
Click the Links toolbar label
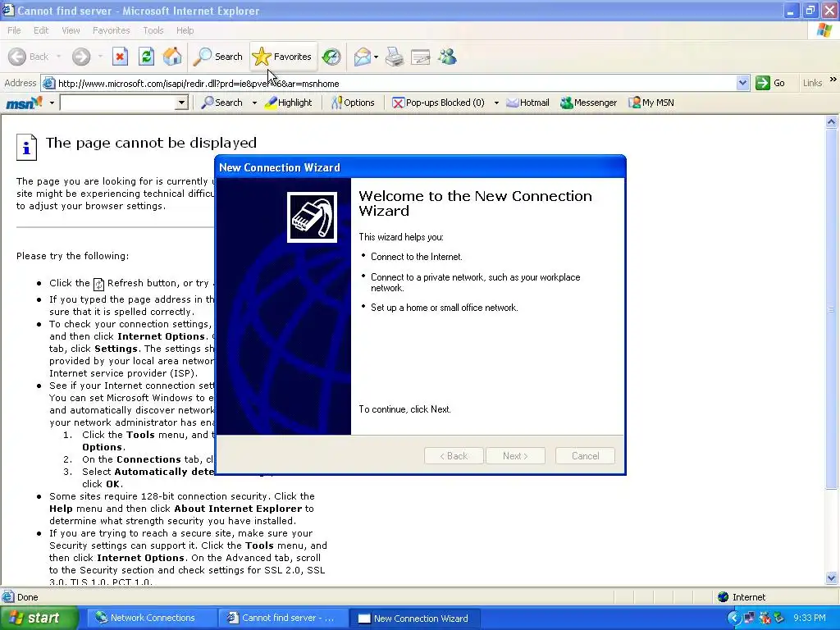pos(812,83)
